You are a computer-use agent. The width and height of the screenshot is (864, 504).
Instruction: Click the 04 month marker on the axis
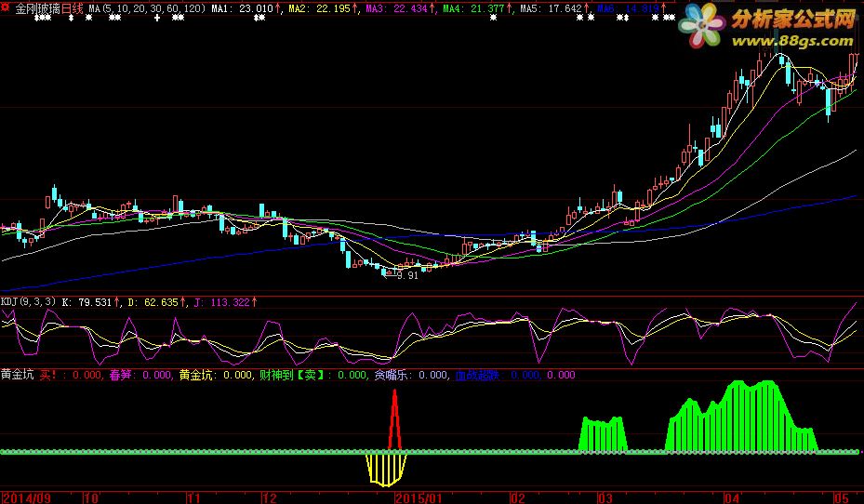[732, 497]
